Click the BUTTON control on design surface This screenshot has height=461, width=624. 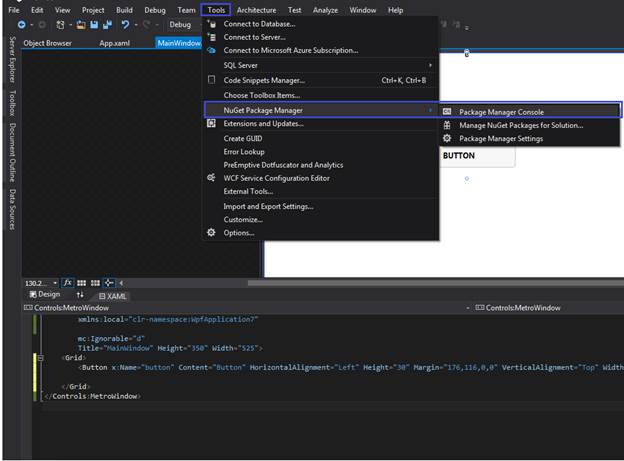459,156
